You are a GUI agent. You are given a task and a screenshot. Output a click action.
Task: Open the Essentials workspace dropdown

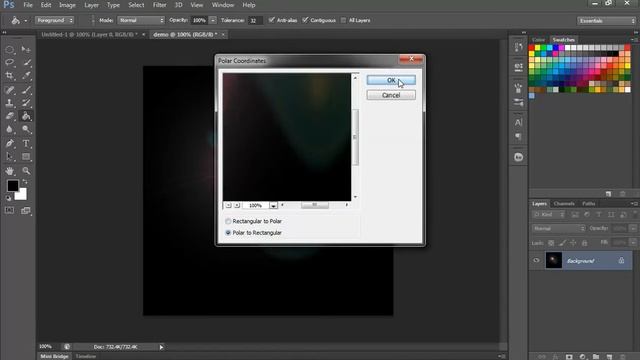pos(606,20)
